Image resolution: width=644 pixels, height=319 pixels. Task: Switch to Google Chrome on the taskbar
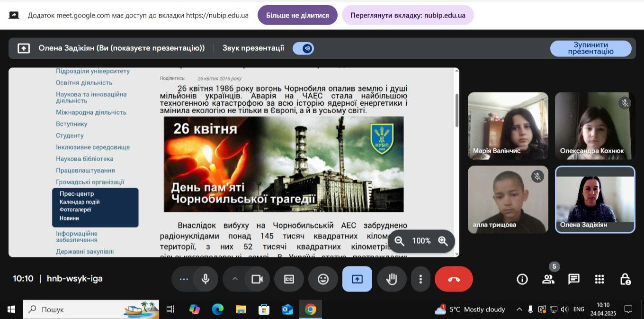[311, 310]
